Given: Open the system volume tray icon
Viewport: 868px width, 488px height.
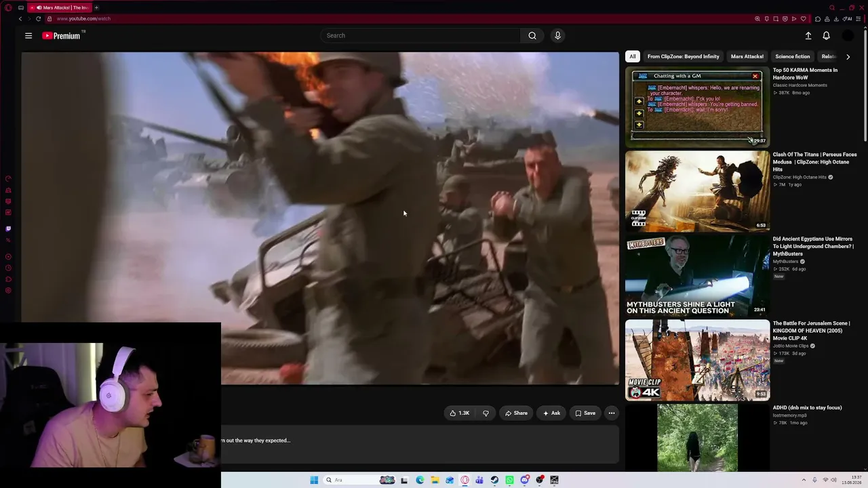Looking at the screenshot, I should tap(833, 480).
